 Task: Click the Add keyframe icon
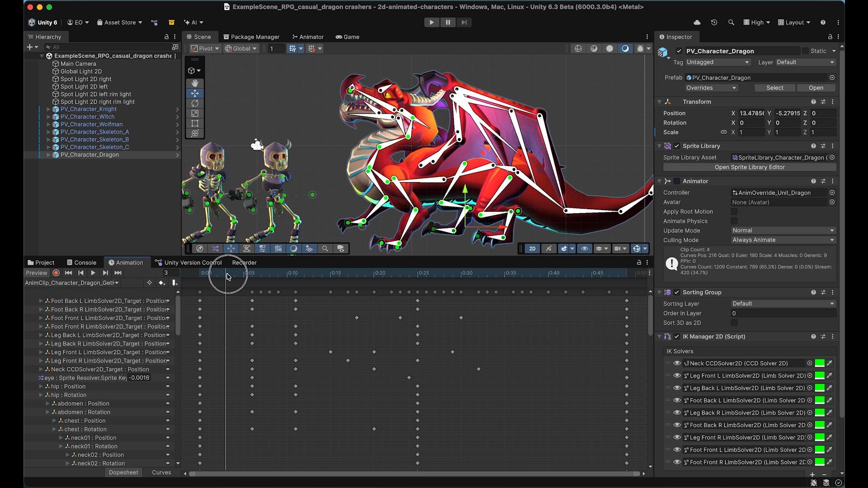pyautogui.click(x=162, y=283)
